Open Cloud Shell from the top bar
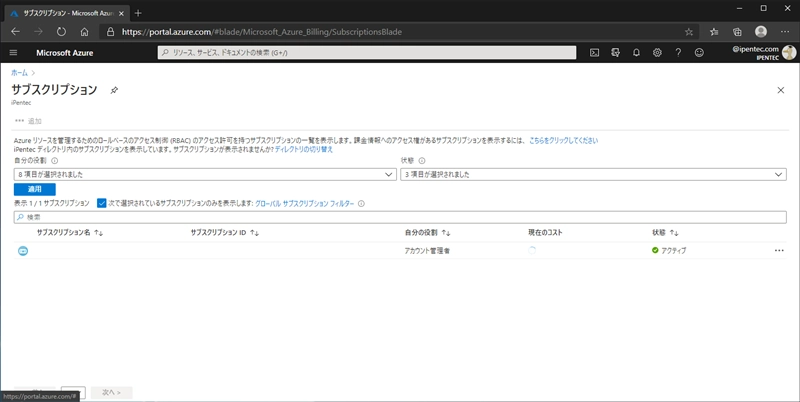Viewport: 800px width, 402px height. coord(594,53)
